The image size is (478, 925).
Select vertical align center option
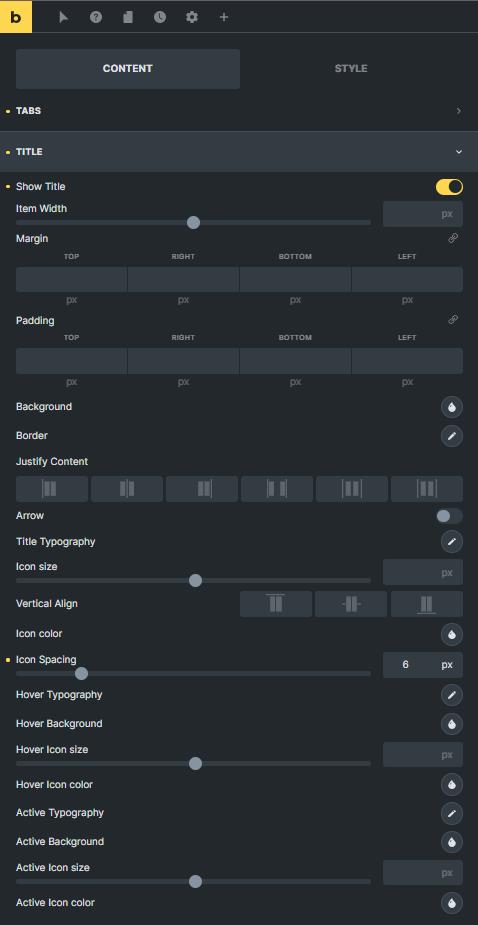coord(351,604)
